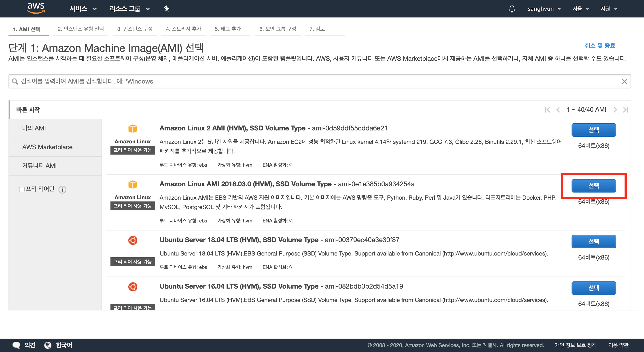Click the AWS logo home icon

36,8
